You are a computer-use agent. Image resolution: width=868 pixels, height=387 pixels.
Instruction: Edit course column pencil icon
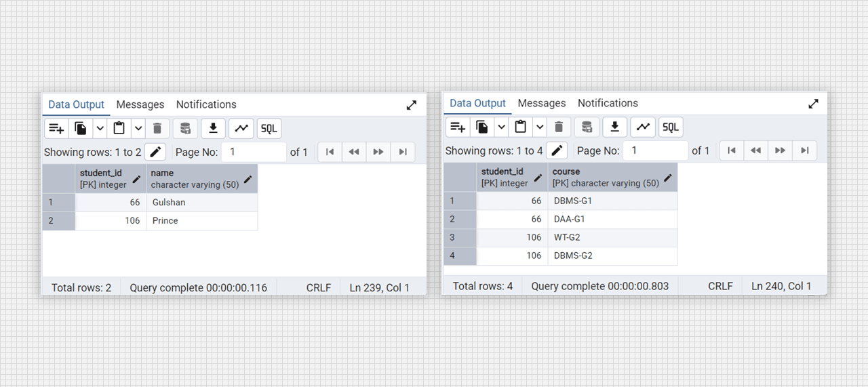point(668,178)
